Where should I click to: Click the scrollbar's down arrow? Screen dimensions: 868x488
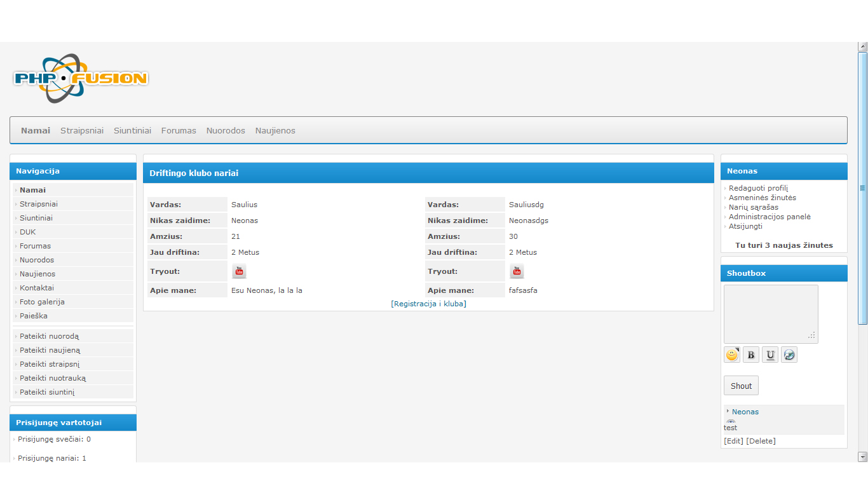coord(862,457)
